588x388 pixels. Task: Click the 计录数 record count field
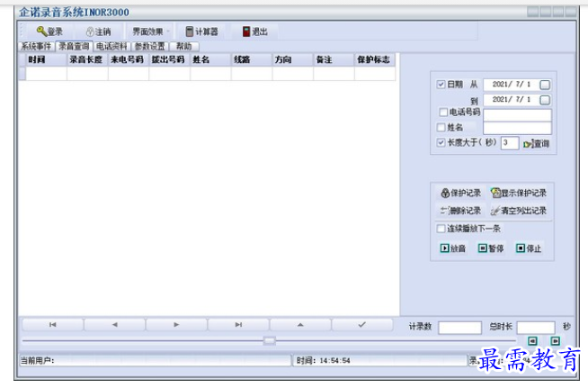459,328
